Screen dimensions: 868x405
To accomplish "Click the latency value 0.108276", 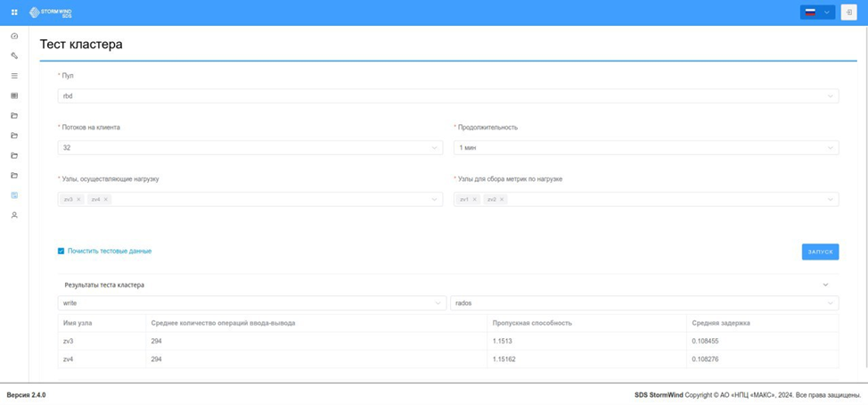I will pos(705,359).
